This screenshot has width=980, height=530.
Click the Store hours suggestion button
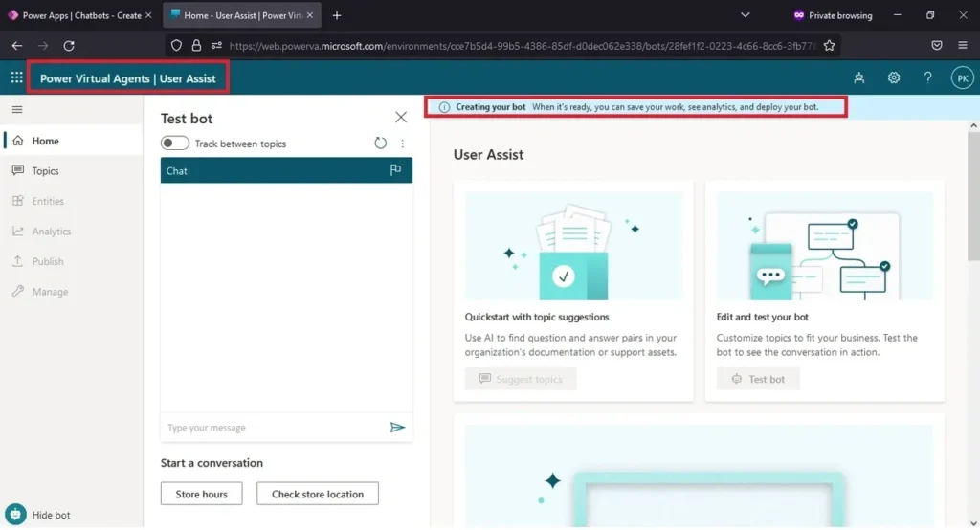201,494
